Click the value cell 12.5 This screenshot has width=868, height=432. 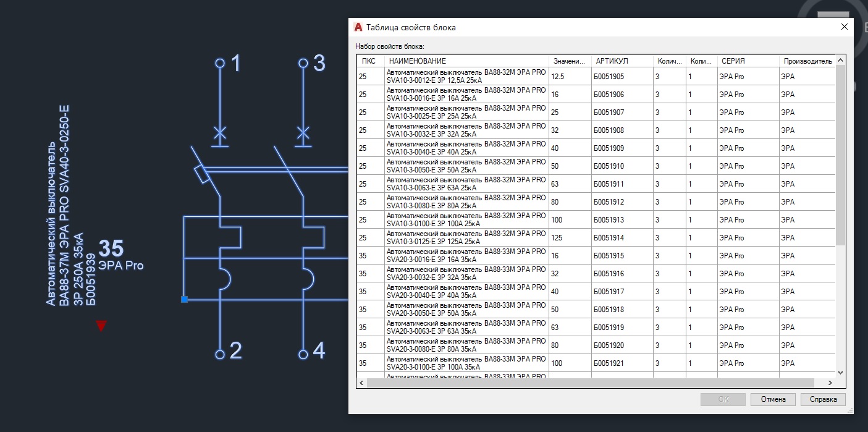coord(570,77)
